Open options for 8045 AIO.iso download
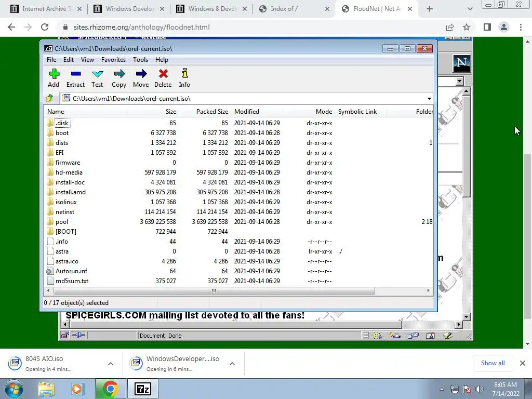Viewport: 532px width, 399px height. pyautogui.click(x=111, y=364)
